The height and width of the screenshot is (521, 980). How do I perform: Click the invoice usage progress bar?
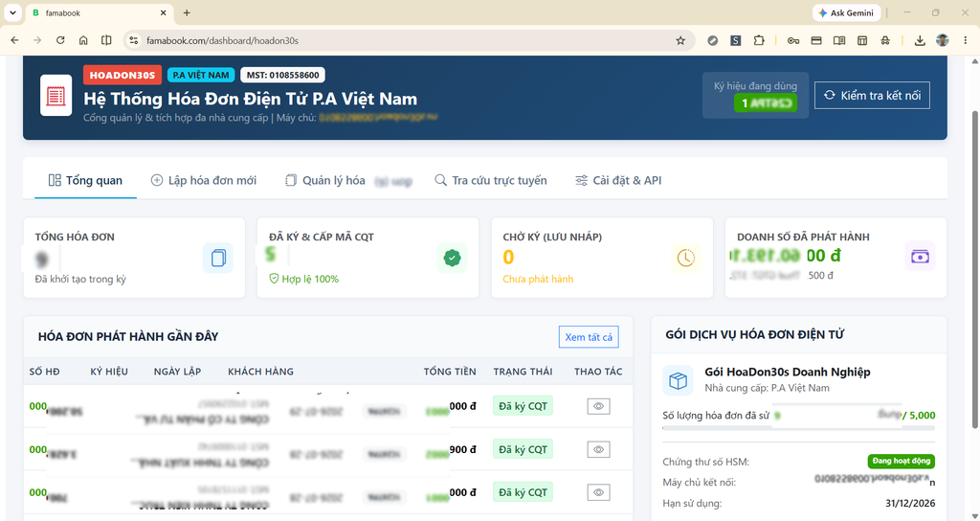tap(799, 428)
